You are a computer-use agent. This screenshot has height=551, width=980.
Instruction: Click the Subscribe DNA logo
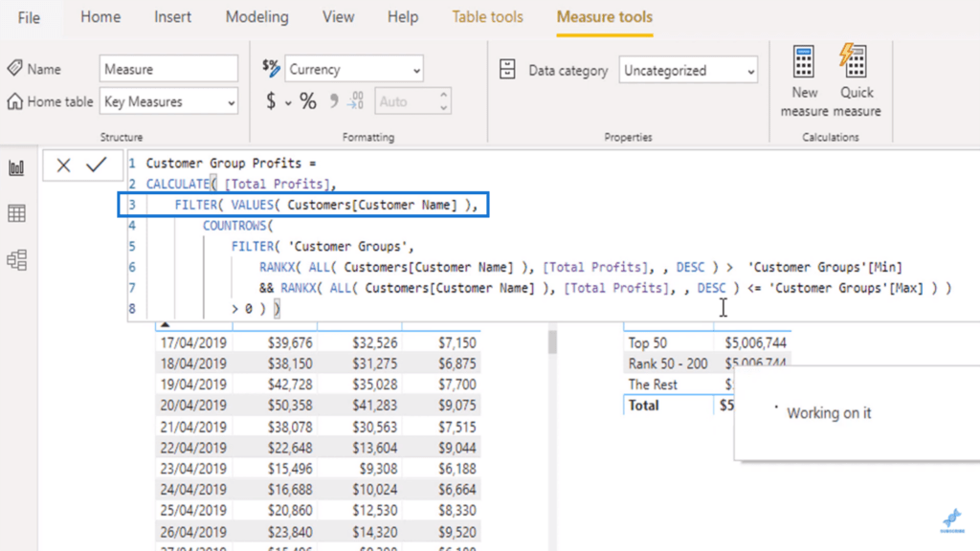(x=952, y=519)
